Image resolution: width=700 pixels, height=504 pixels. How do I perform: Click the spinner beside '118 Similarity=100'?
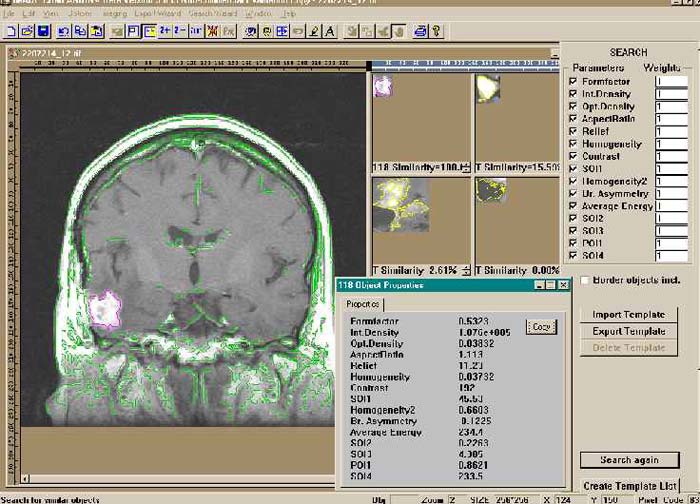tap(466, 167)
